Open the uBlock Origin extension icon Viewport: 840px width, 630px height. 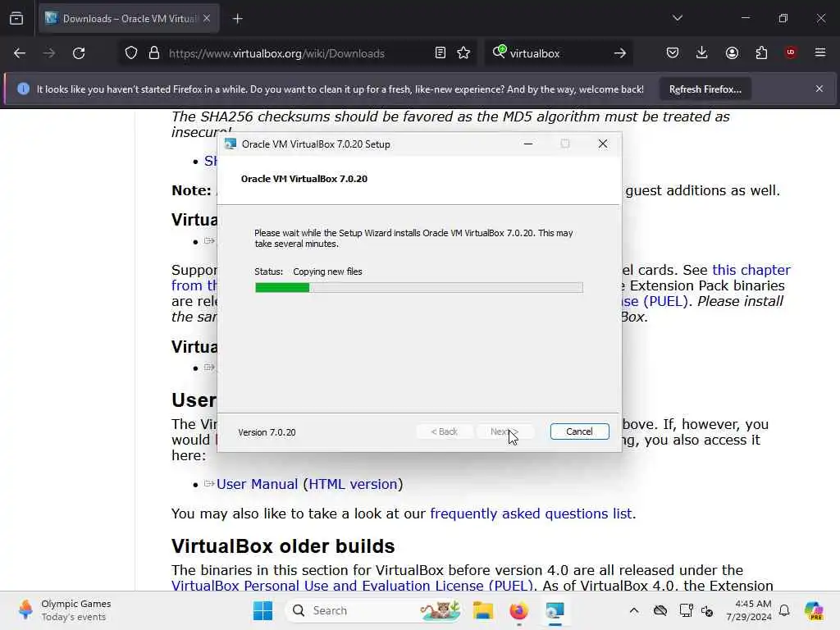(791, 52)
